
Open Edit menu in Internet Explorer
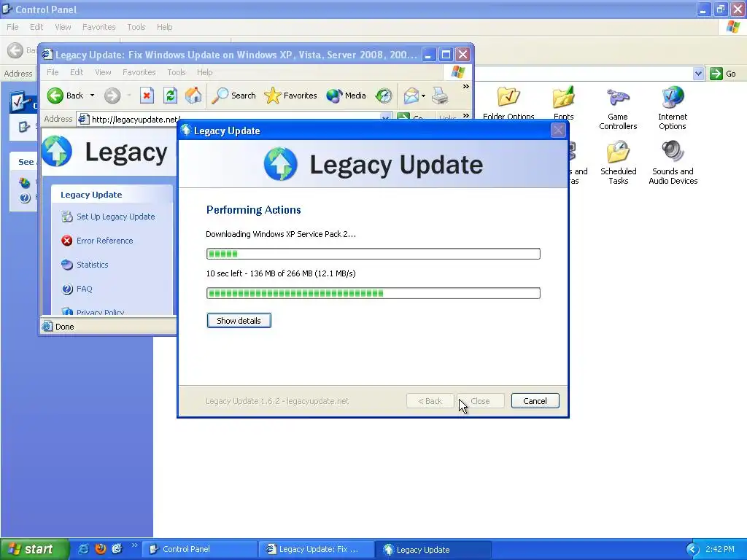pyautogui.click(x=76, y=72)
